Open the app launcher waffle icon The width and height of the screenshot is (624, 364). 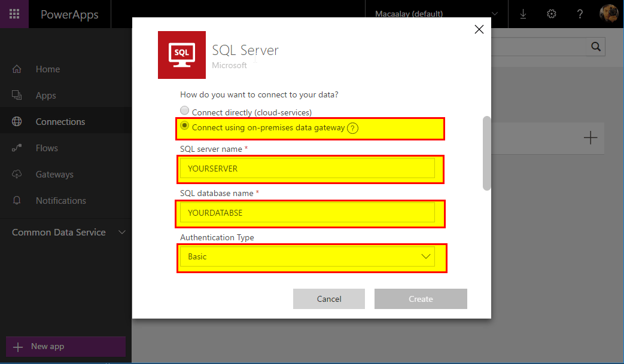tap(14, 14)
